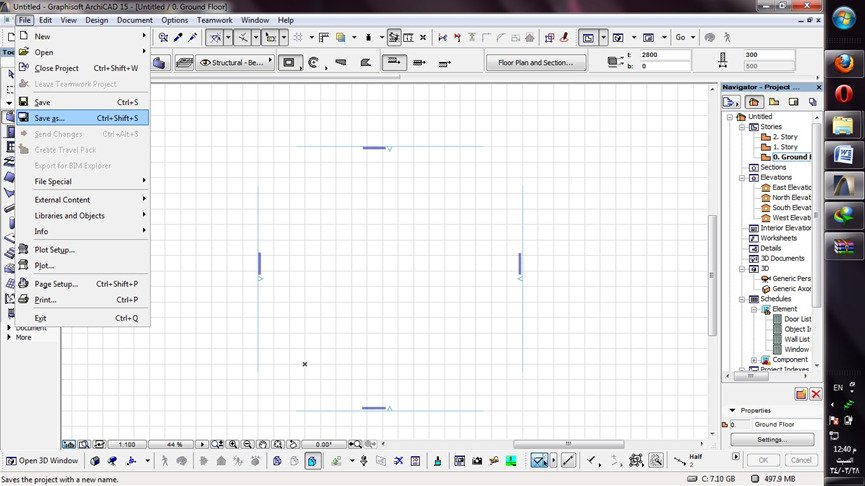Choose Save as... from the File menu
865x486 pixels.
click(x=49, y=118)
